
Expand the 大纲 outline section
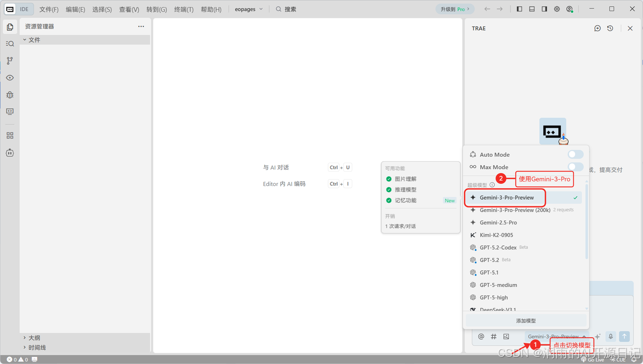click(x=85, y=338)
